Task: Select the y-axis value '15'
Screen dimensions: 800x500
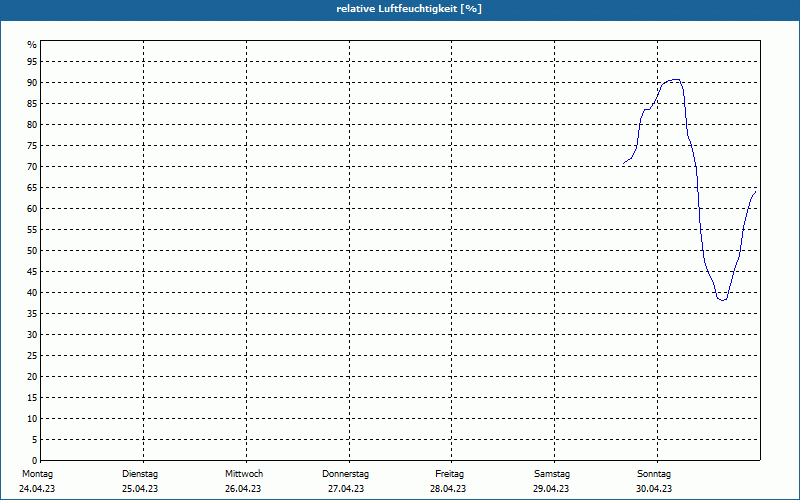Action: [32, 397]
